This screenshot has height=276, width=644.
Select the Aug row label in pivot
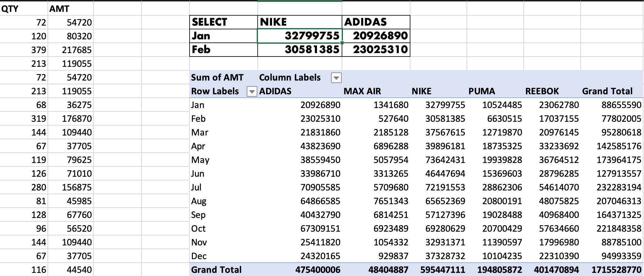coord(224,201)
